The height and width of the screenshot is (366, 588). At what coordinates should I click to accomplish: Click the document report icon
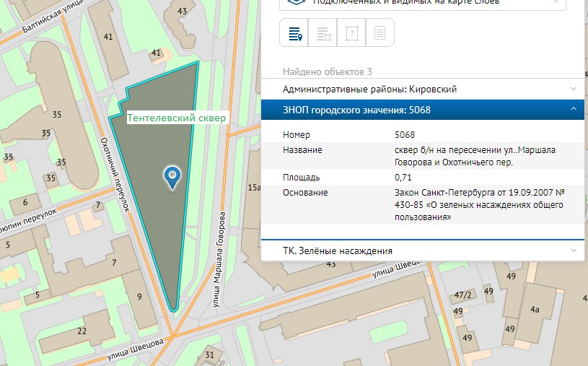(x=380, y=33)
